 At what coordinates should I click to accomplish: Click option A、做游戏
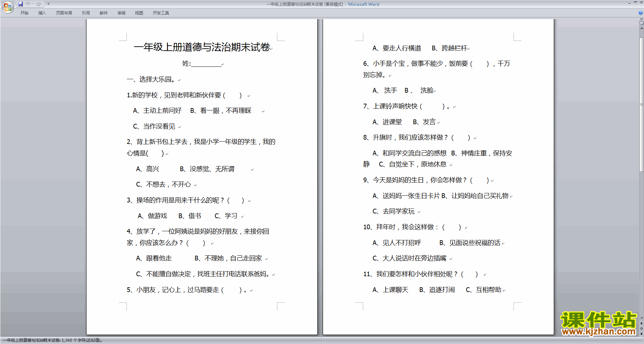tap(152, 216)
